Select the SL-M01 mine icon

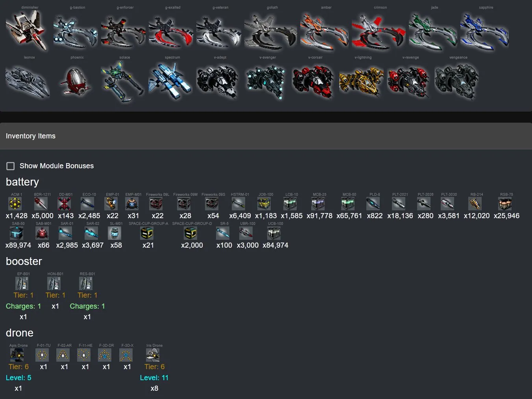[115, 233]
